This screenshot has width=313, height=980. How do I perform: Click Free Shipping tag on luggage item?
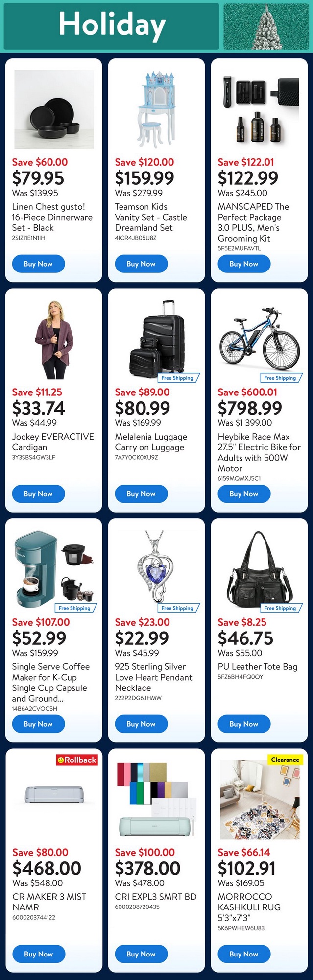click(x=177, y=378)
